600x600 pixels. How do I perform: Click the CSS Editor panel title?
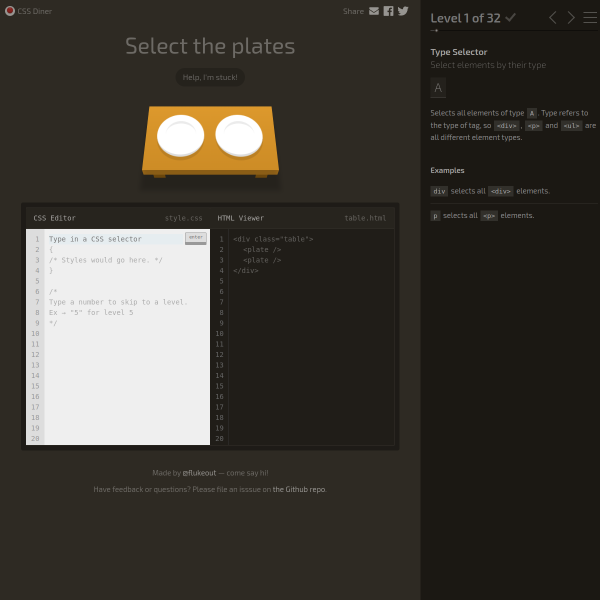coord(55,218)
